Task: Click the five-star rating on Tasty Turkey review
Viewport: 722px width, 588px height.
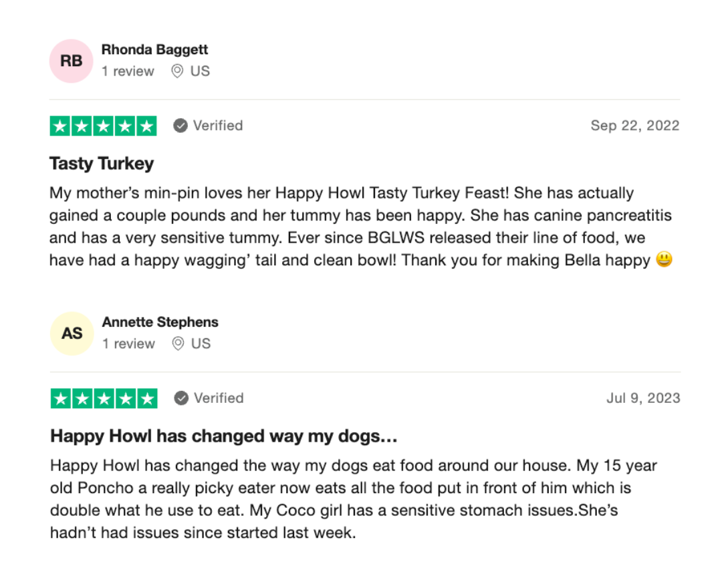Action: [103, 126]
